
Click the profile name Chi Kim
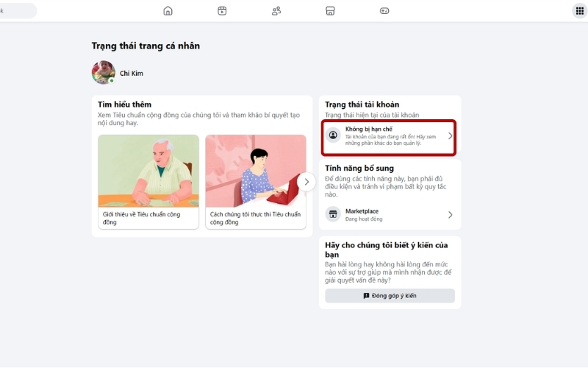point(132,73)
